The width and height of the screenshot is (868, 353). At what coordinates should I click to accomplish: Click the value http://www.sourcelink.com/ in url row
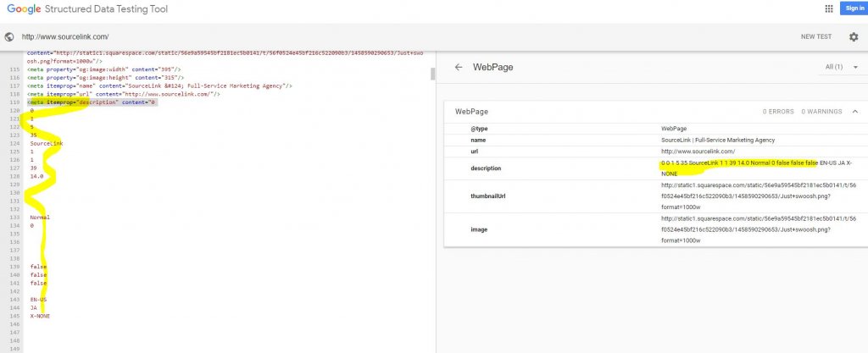point(698,152)
